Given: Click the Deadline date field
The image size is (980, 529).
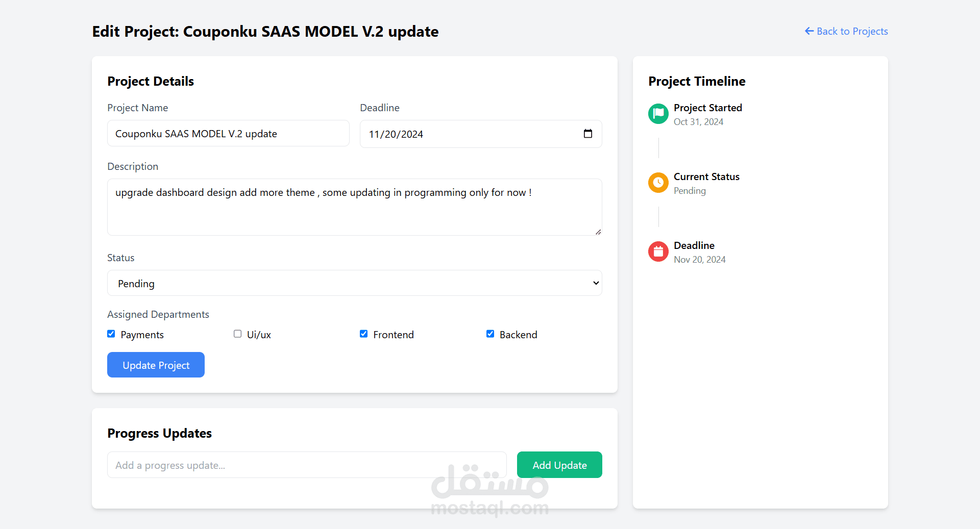Looking at the screenshot, I should (470, 134).
